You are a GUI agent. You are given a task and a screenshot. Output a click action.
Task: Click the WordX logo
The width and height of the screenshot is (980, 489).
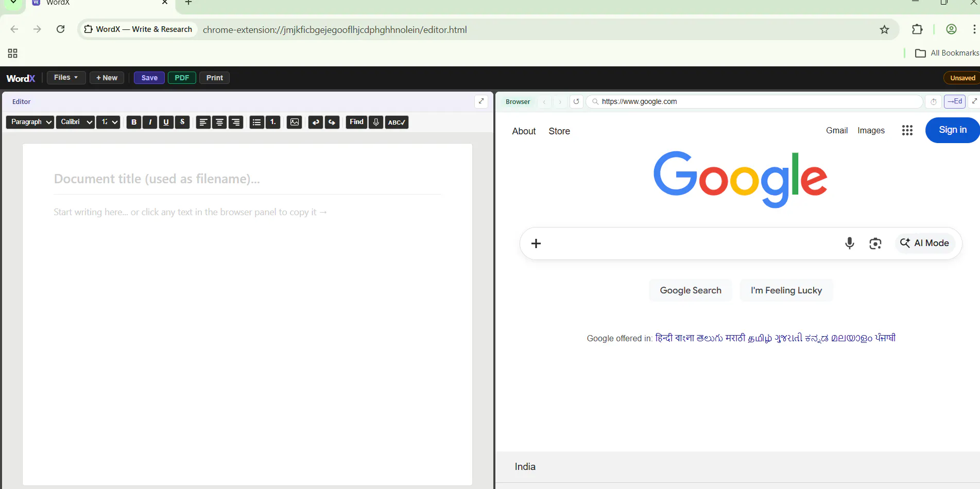point(21,78)
